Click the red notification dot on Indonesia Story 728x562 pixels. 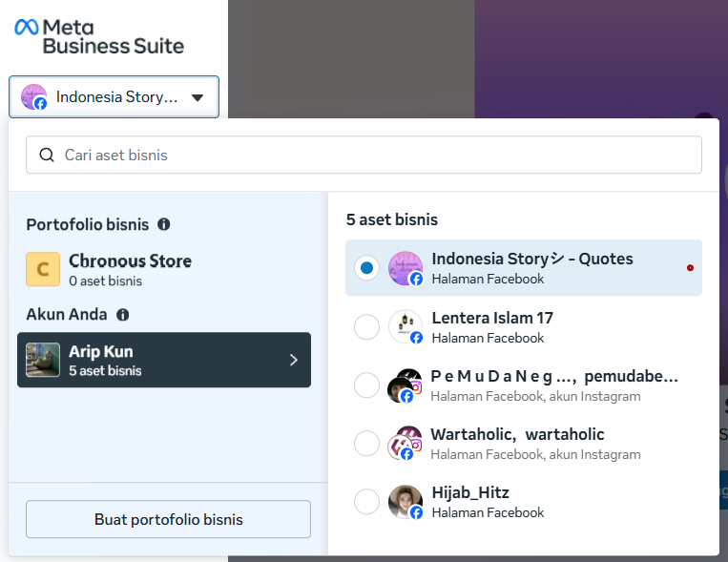coord(690,268)
